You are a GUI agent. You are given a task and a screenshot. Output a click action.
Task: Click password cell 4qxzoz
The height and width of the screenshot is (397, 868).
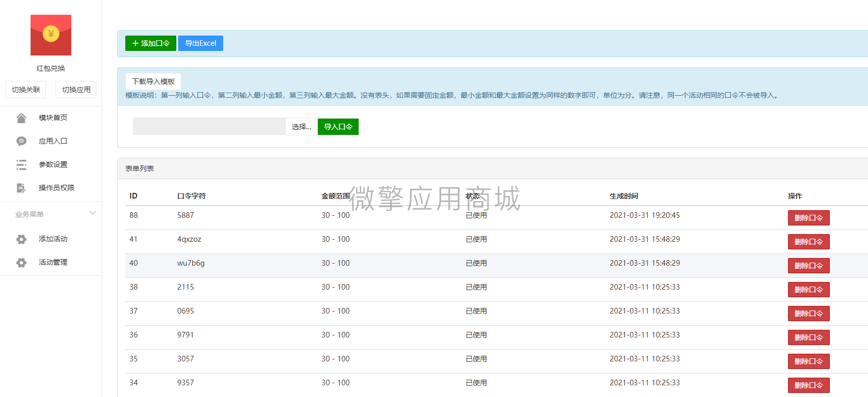point(189,239)
